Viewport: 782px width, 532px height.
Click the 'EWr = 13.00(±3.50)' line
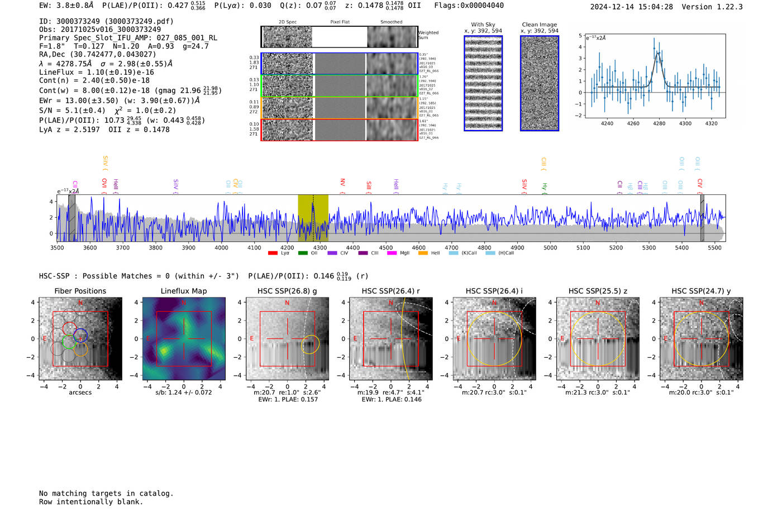tap(120, 101)
